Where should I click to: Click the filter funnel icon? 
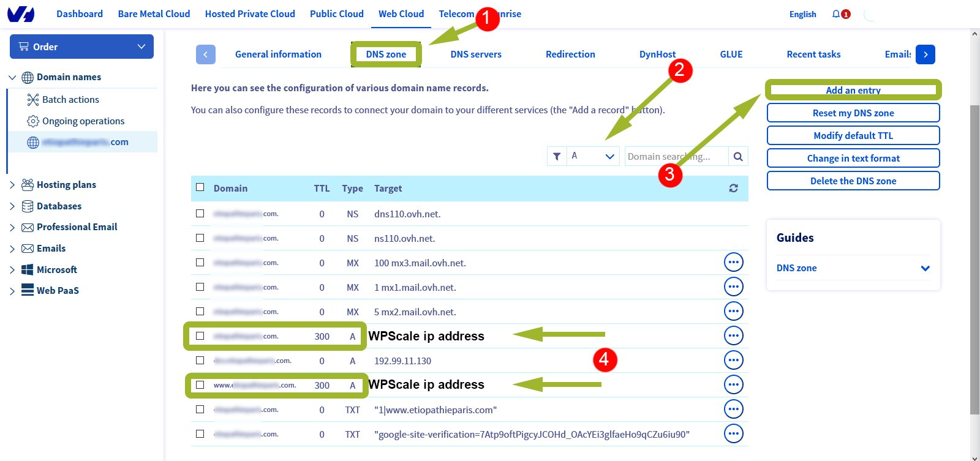coord(556,157)
